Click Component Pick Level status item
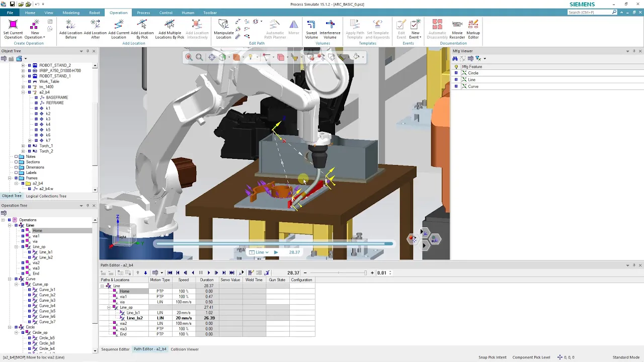This screenshot has width=644, height=362. coord(531,357)
